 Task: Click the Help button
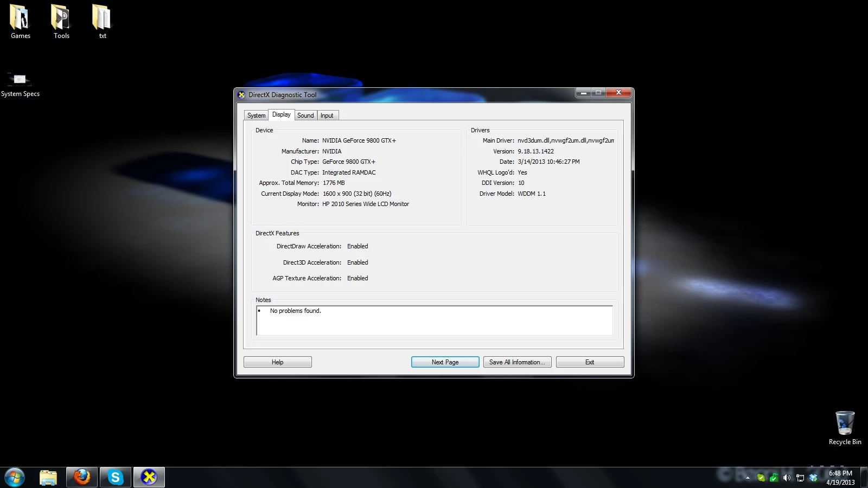coord(278,362)
